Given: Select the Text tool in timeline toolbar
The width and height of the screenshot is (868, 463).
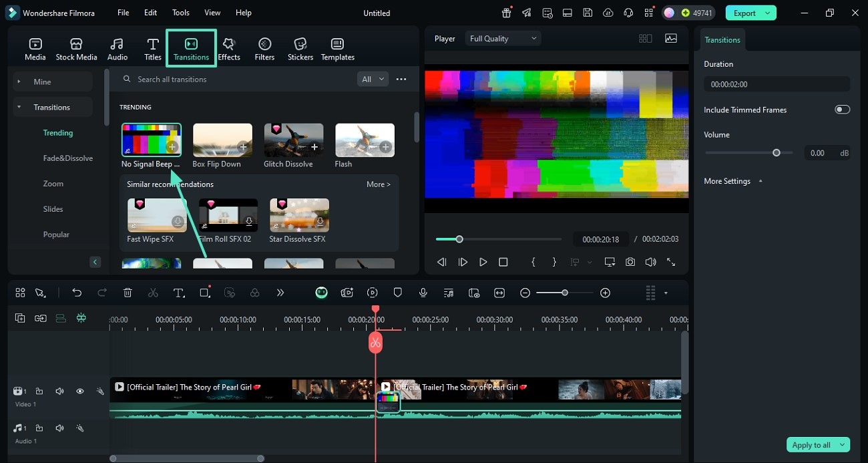Looking at the screenshot, I should (179, 293).
